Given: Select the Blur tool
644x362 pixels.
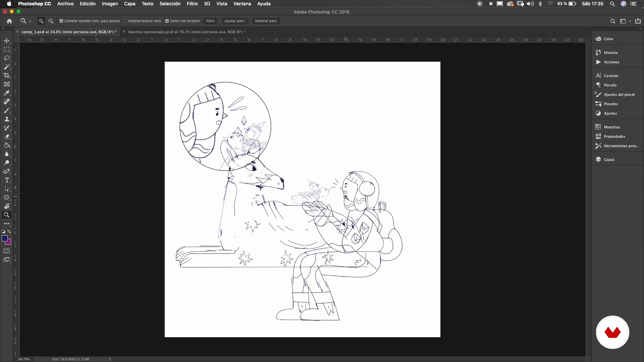Looking at the screenshot, I should point(7,154).
